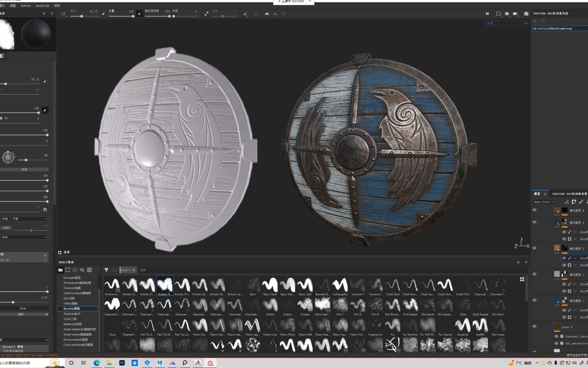Select the Basic Hard brush

coord(270,286)
